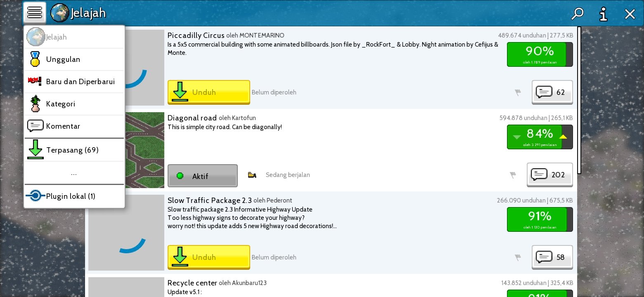644x297 pixels.
Task: Collapse the hamburger menu button
Action: 35,12
